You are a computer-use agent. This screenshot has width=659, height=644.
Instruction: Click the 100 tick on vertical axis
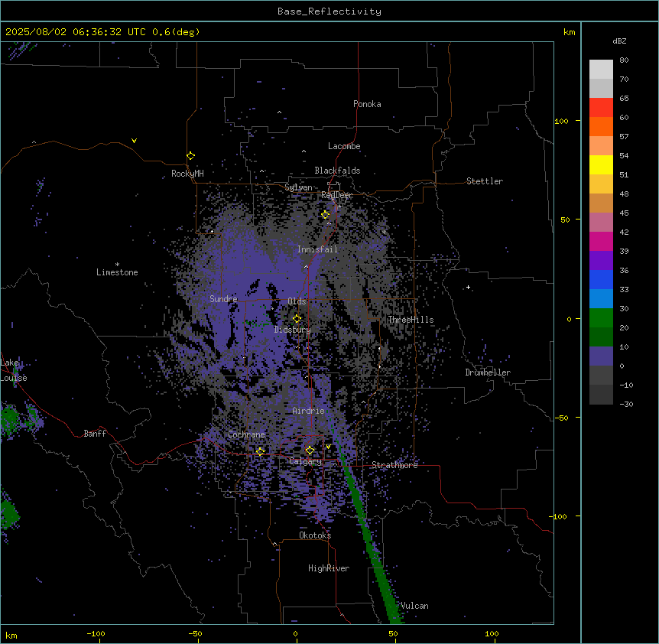(x=561, y=122)
